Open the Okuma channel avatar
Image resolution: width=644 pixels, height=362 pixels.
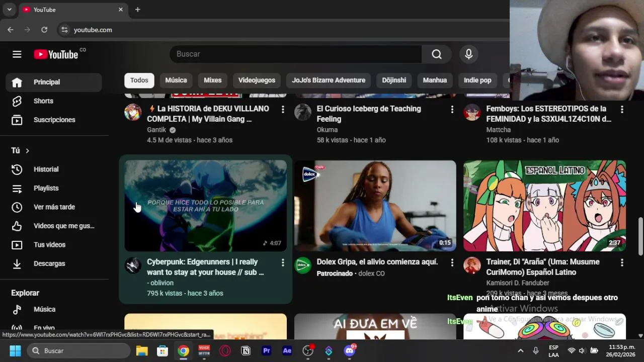point(303,112)
